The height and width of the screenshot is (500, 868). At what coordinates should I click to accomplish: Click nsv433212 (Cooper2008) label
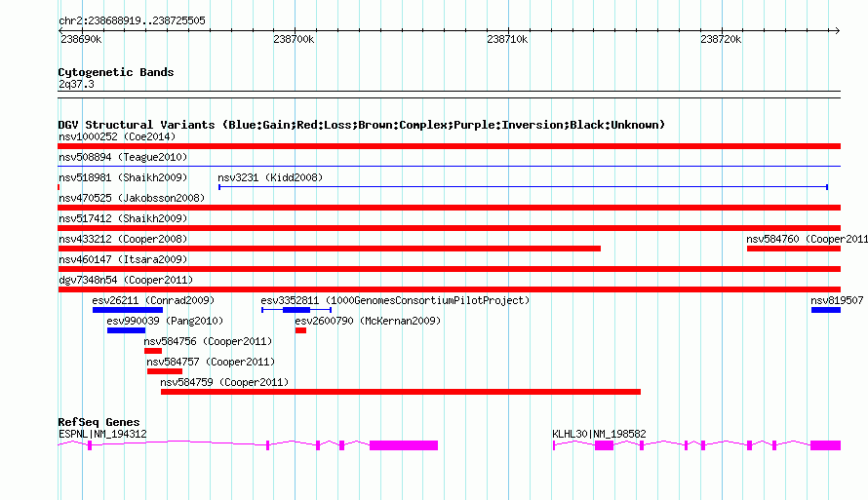coord(123,239)
